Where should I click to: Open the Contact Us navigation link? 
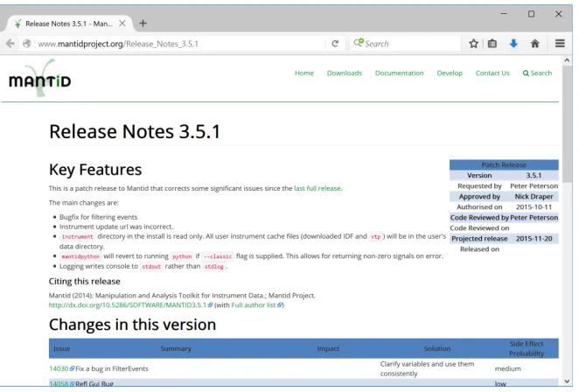(x=492, y=73)
